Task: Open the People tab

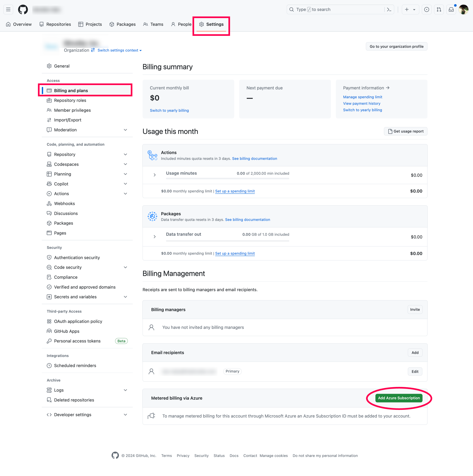Action: [x=181, y=24]
